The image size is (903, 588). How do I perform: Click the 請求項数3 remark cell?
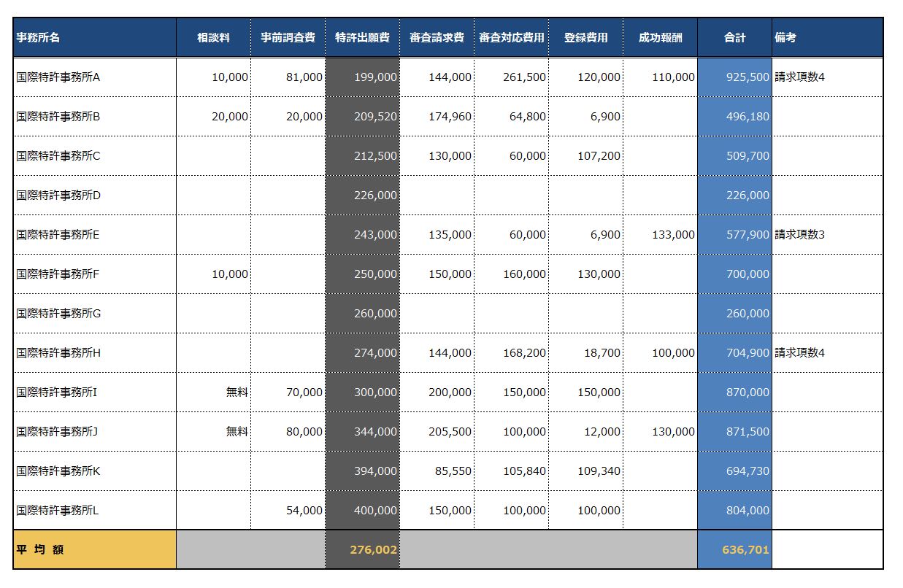(x=828, y=235)
